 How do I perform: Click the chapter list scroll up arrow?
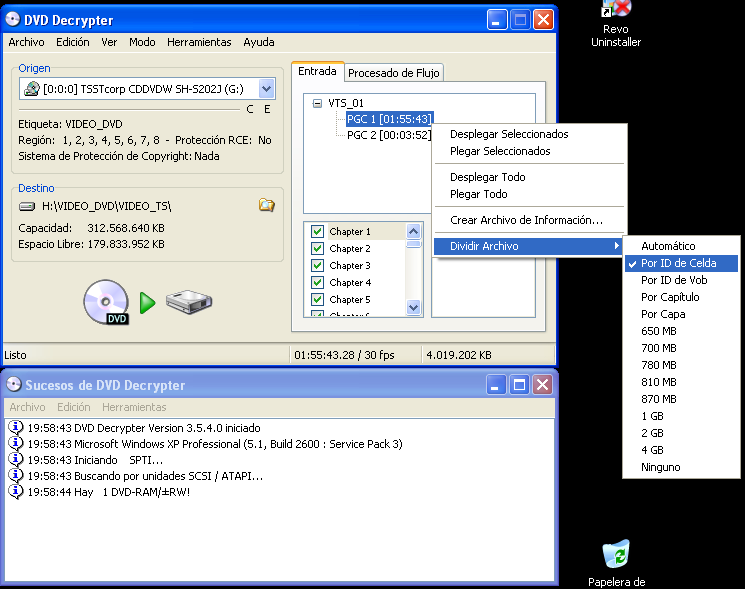[x=414, y=231]
